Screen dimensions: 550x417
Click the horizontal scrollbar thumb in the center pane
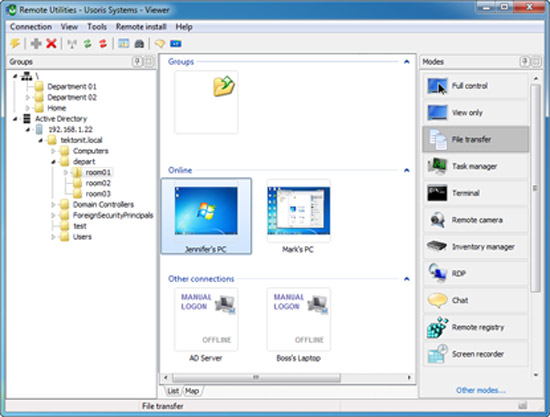(256, 378)
